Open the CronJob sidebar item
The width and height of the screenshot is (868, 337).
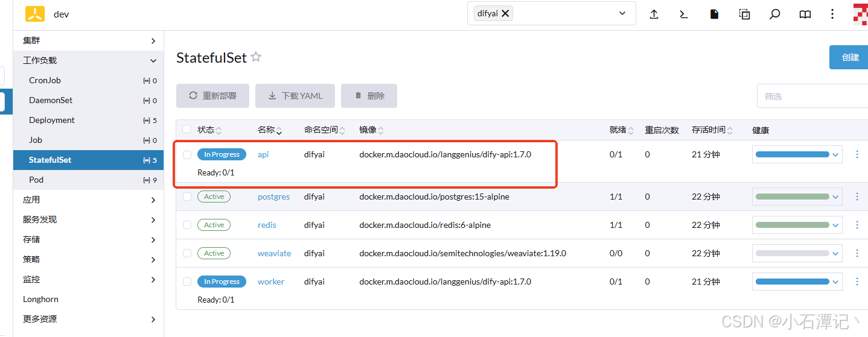[88, 80]
